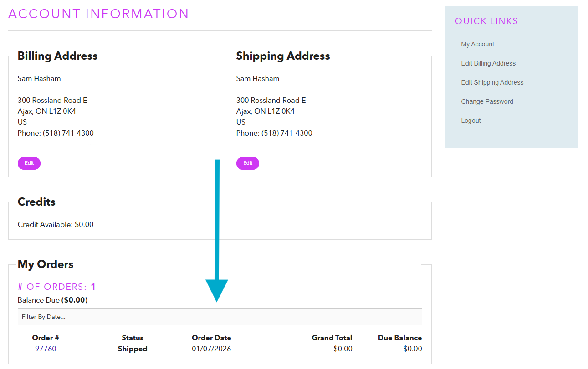The width and height of the screenshot is (588, 369).
Task: Click the Order # column header
Action: tap(46, 338)
